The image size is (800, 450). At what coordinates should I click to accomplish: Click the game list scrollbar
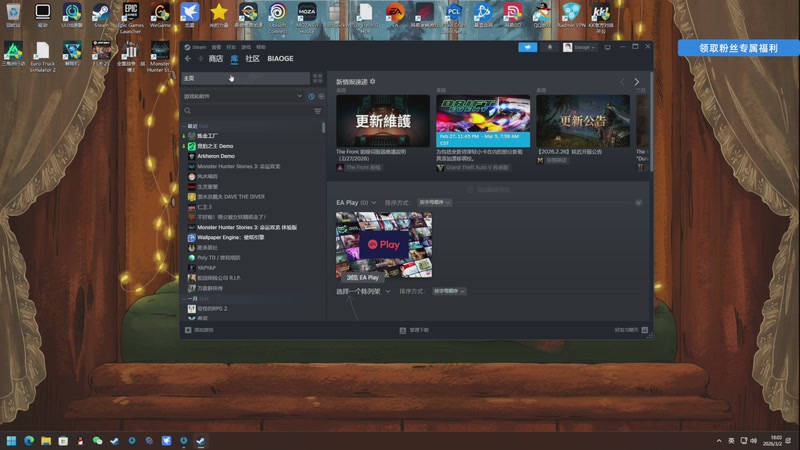click(x=323, y=128)
